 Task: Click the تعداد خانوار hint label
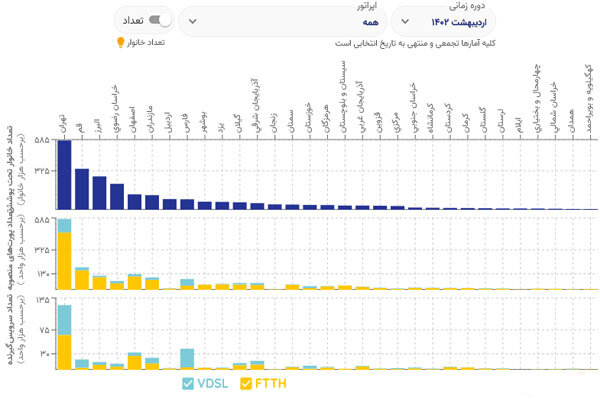pos(147,43)
